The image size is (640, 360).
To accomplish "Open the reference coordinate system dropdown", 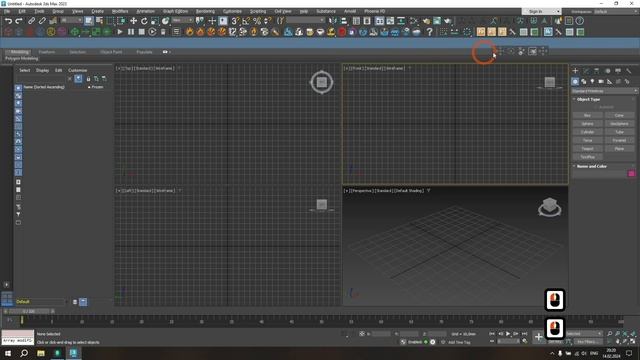I will point(182,20).
